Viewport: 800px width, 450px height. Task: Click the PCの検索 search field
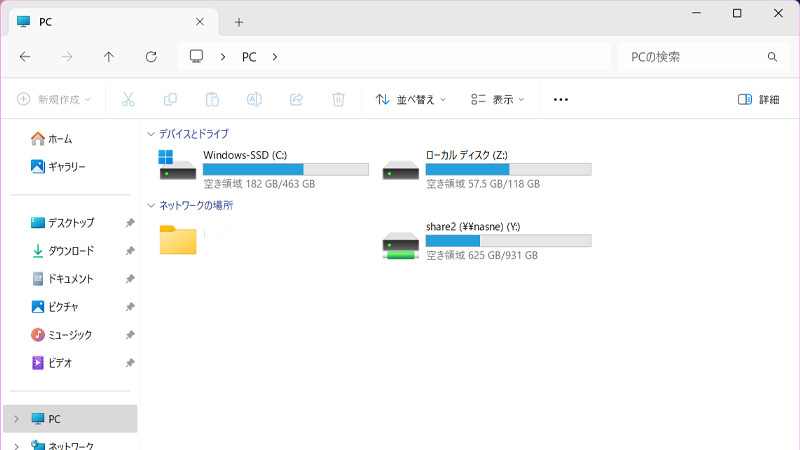coord(692,57)
